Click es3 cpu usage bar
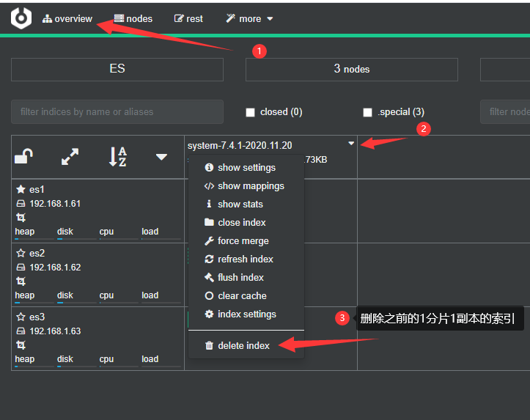530x420 pixels. (x=119, y=366)
